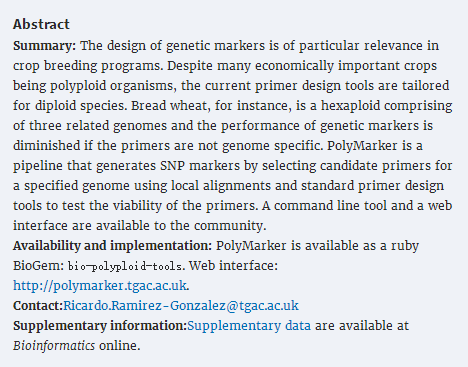
Task: Click the italic Bioinformatics journal name
Action: 54,346
